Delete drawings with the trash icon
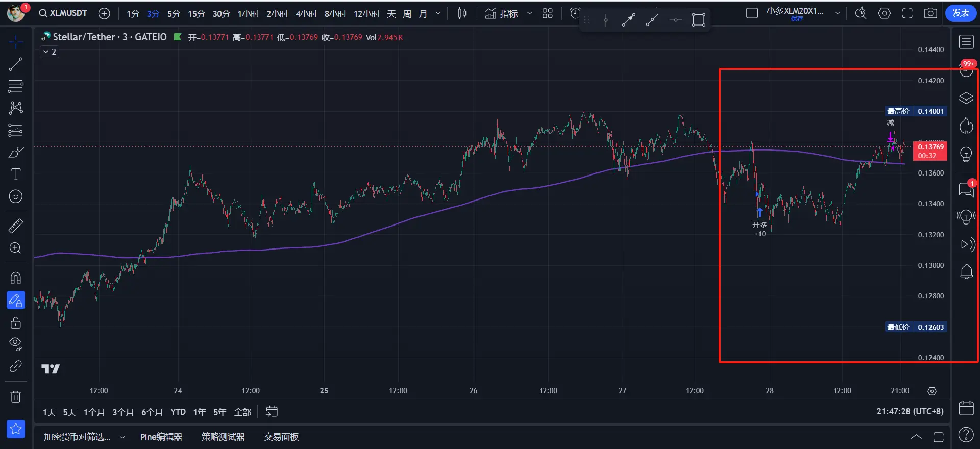The image size is (980, 449). 16,396
